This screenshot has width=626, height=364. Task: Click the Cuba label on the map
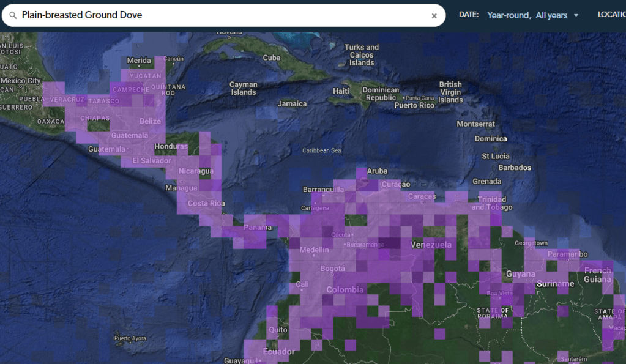[271, 58]
